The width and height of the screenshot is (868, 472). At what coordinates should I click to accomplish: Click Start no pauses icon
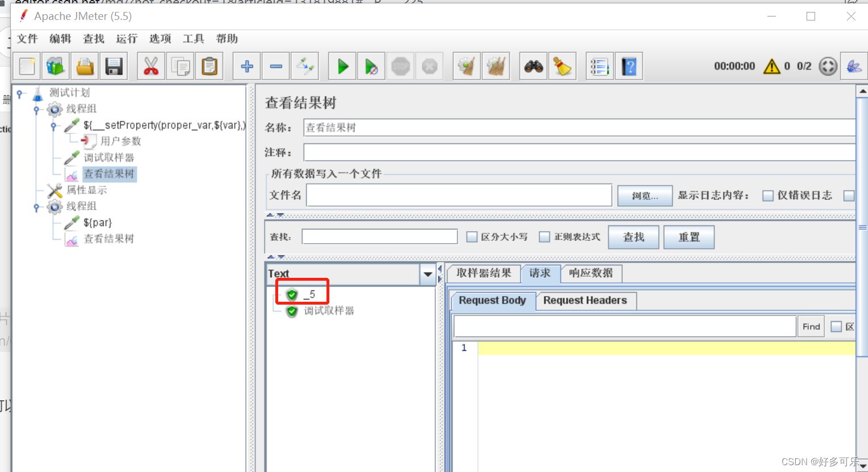click(371, 67)
